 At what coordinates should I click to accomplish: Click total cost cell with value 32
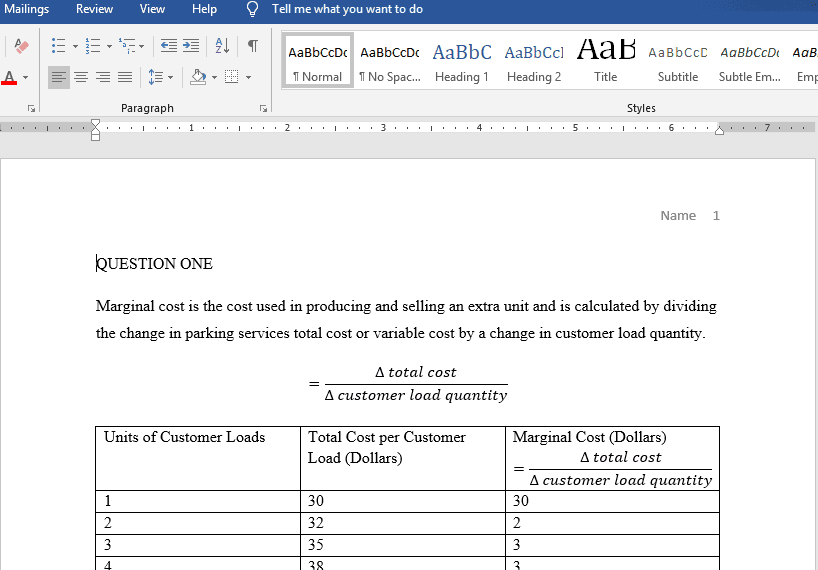pos(403,523)
